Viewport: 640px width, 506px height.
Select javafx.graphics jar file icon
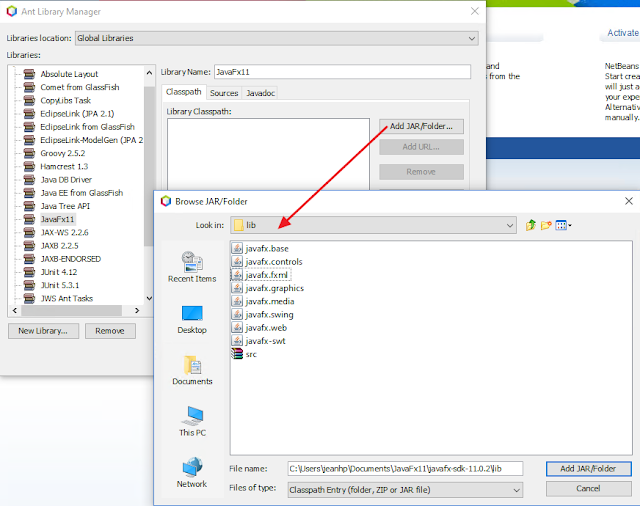[237, 288]
